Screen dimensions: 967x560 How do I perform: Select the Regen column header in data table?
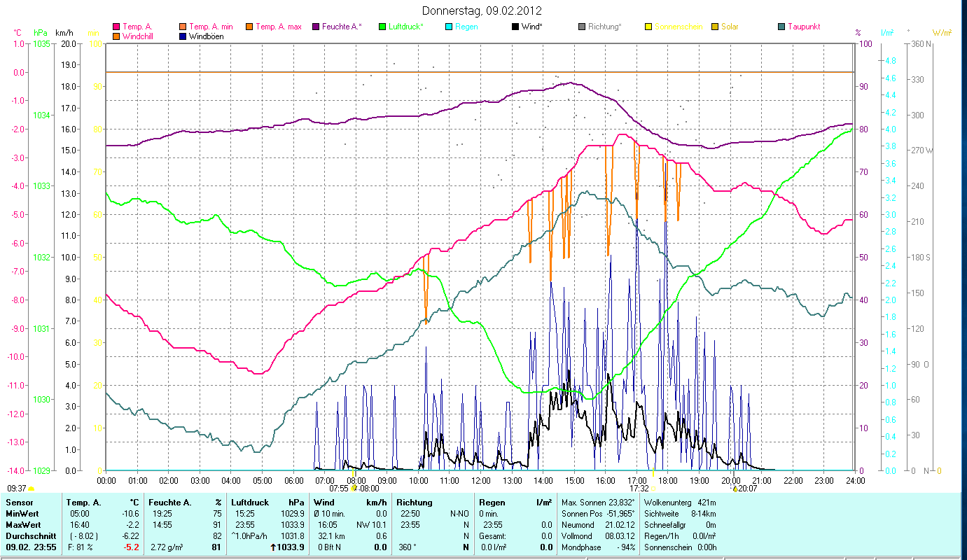(x=492, y=502)
